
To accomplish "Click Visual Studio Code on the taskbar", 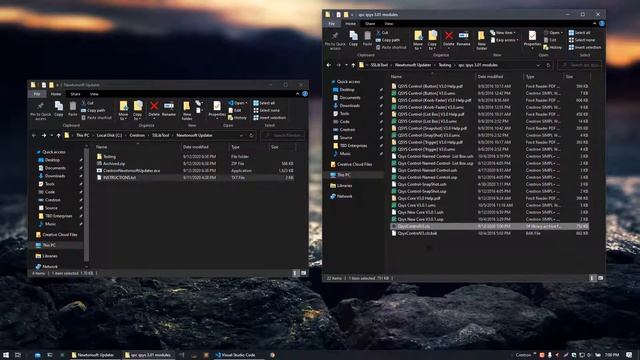I will coord(236,355).
